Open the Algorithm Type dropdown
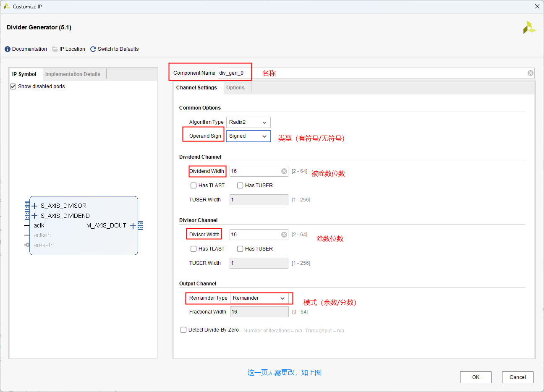544x392 pixels. [248, 122]
